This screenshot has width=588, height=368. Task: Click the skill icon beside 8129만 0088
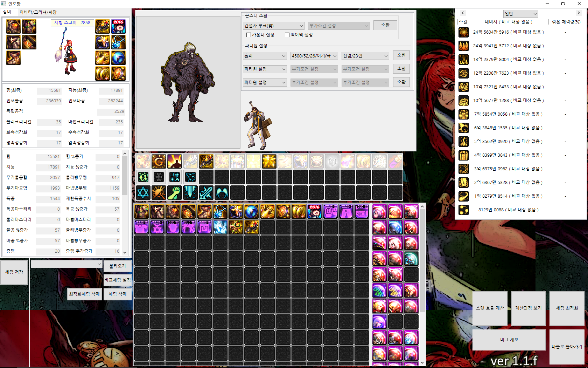click(x=464, y=210)
